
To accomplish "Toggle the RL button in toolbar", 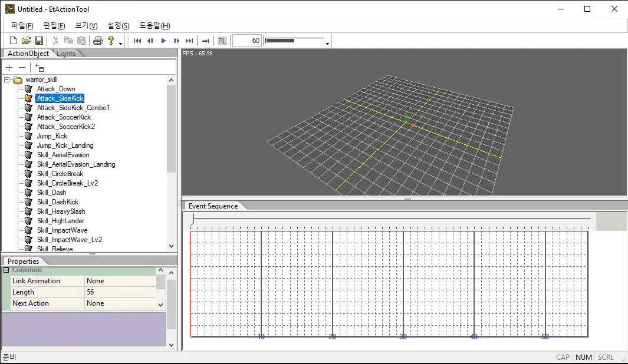I will point(222,41).
